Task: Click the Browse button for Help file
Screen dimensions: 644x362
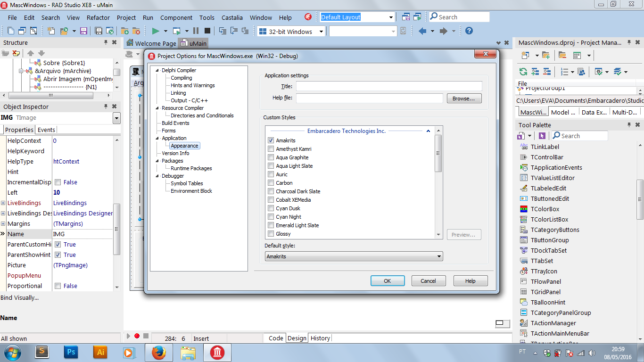Action: 464,98
